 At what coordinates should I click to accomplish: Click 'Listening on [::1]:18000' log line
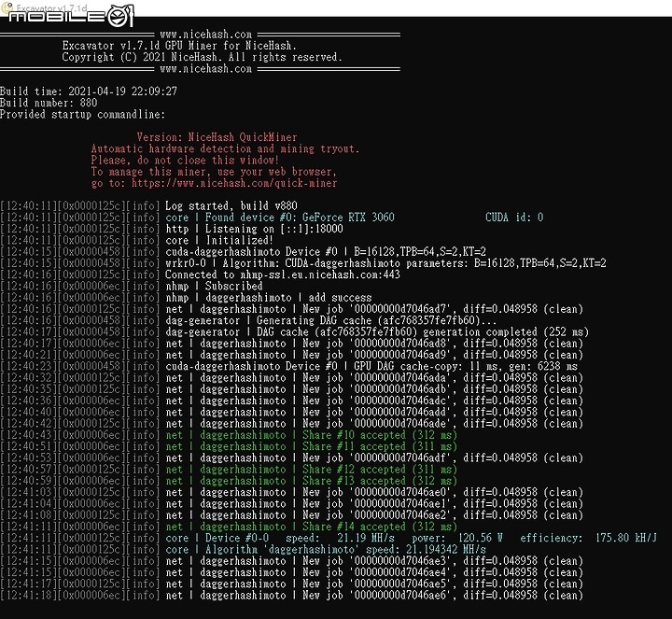pos(254,229)
